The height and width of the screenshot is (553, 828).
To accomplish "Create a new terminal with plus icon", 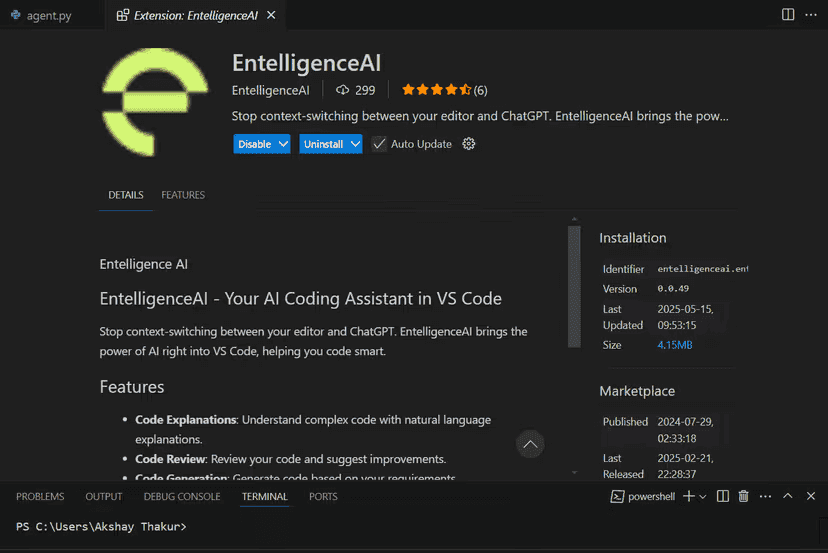I will (x=689, y=496).
